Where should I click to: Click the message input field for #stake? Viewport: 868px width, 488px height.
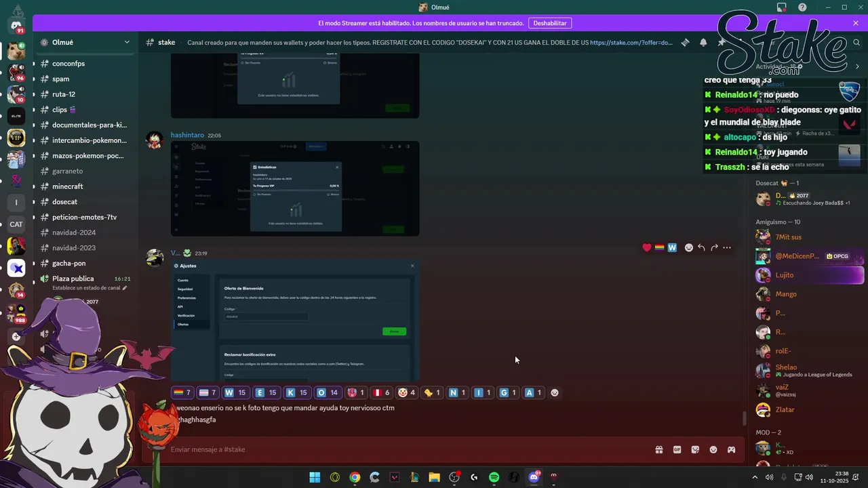pos(407,449)
